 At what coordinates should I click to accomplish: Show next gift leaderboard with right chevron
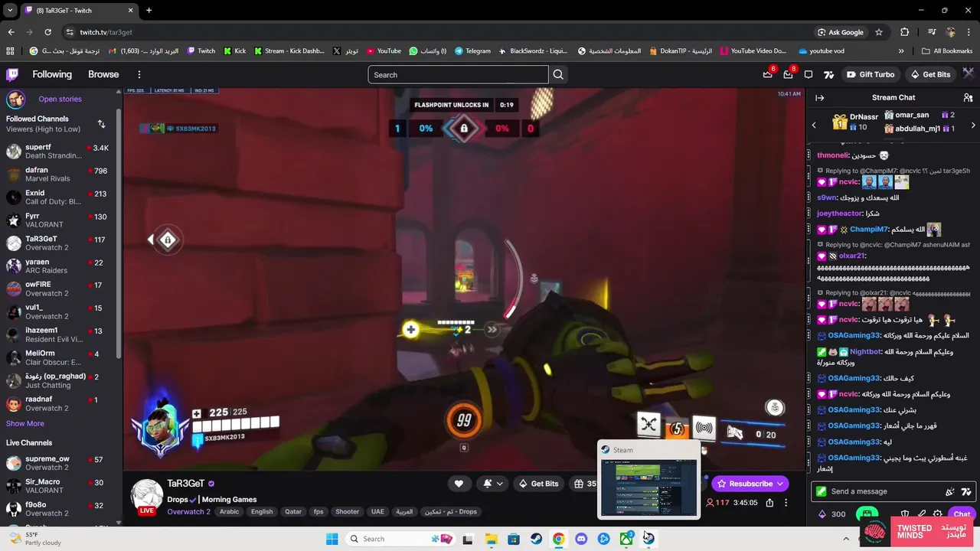973,125
